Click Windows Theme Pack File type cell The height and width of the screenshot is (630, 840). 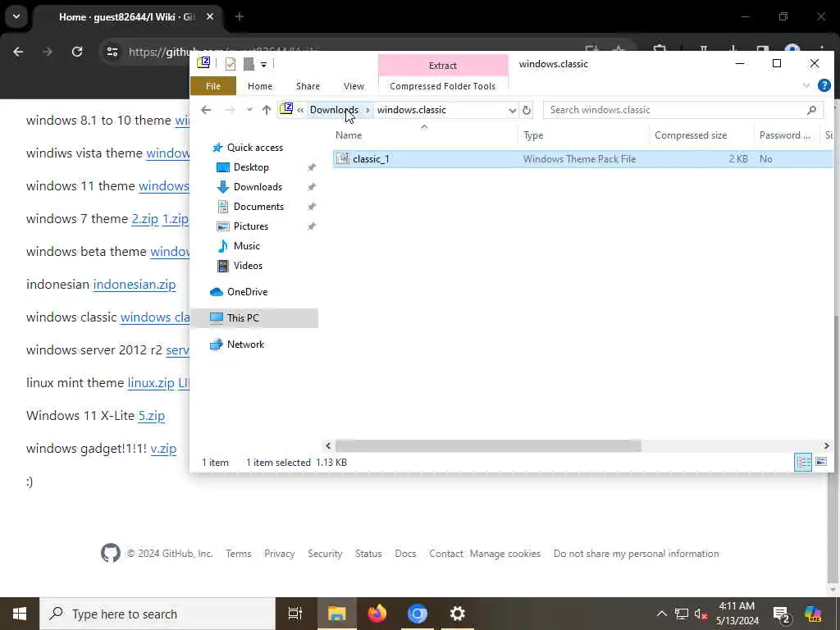tap(579, 158)
